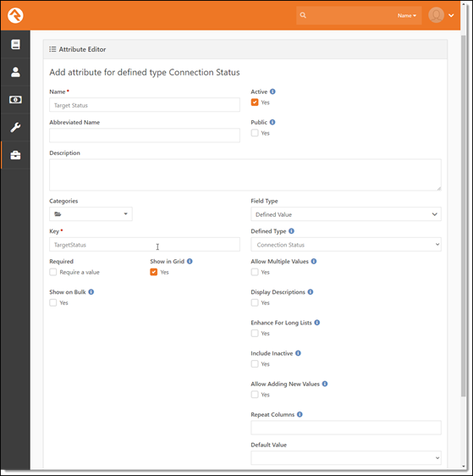Screen dimensions: 473x476
Task: Click the Rock RMS logo icon
Action: click(15, 15)
